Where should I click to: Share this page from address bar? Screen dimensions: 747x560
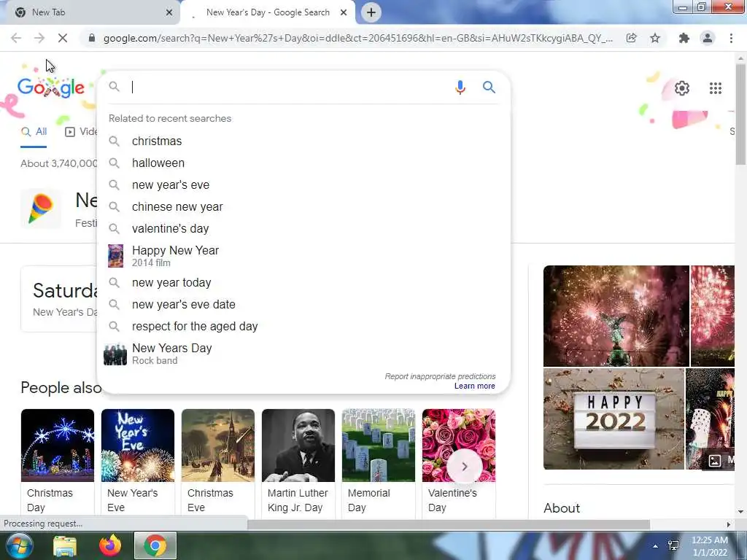(631, 38)
